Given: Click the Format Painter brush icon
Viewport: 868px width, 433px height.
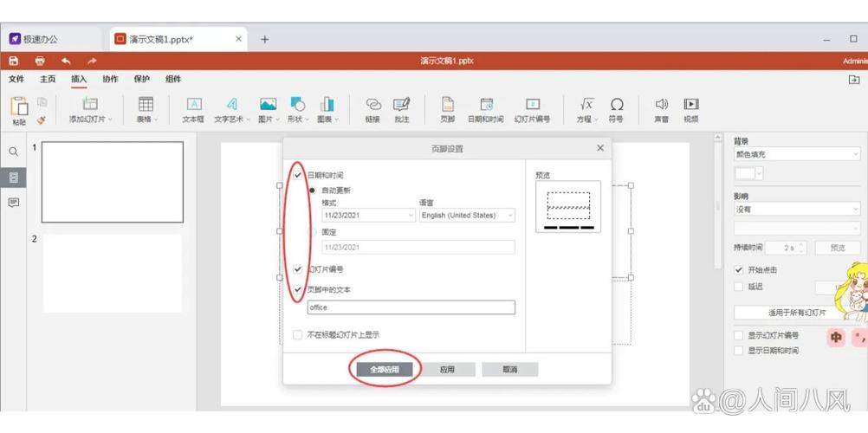Looking at the screenshot, I should coord(42,120).
